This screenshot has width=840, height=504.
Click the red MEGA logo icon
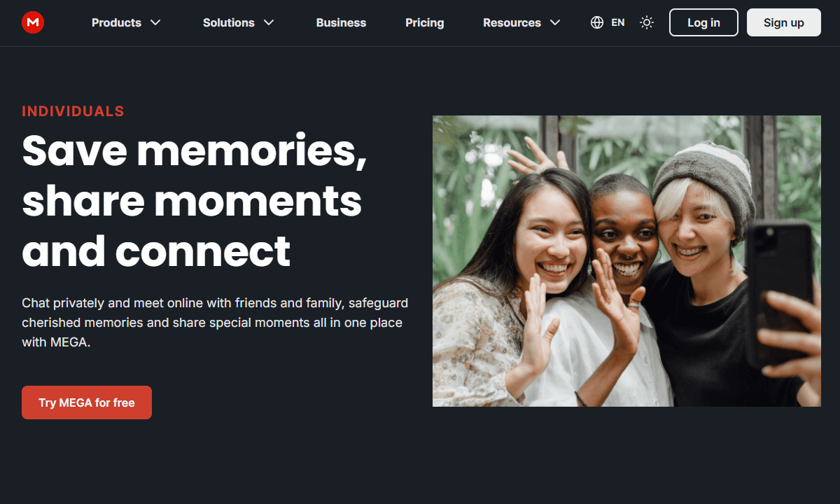(33, 22)
